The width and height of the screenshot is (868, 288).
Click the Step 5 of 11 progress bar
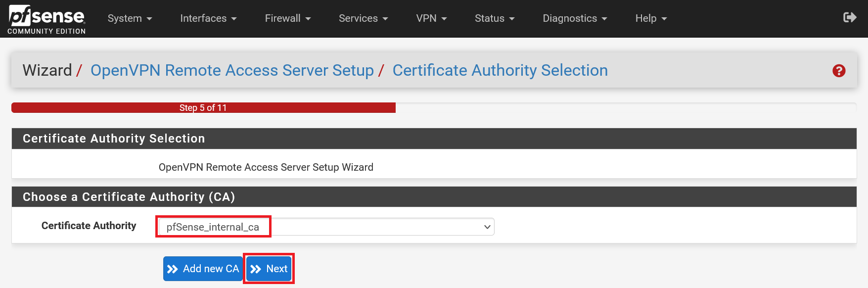point(203,108)
